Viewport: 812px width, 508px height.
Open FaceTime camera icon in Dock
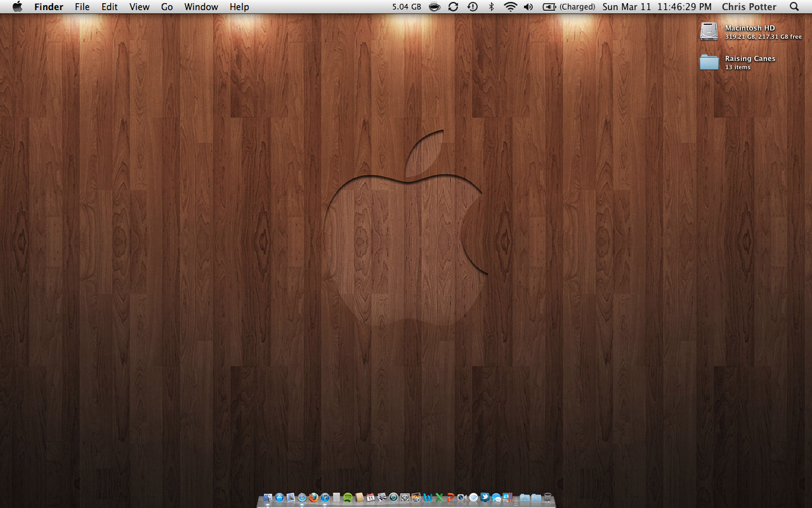pyautogui.click(x=462, y=498)
